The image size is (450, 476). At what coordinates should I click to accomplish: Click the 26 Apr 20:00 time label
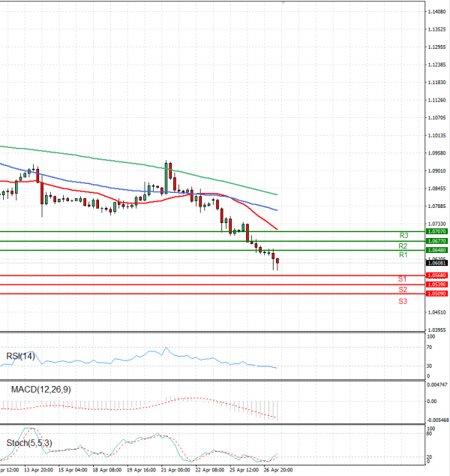point(278,470)
